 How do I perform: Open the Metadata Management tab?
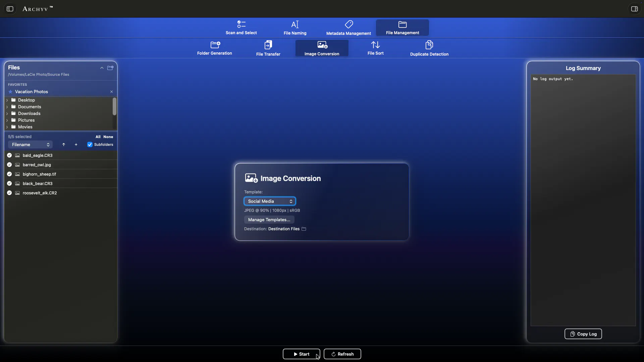pos(348,28)
